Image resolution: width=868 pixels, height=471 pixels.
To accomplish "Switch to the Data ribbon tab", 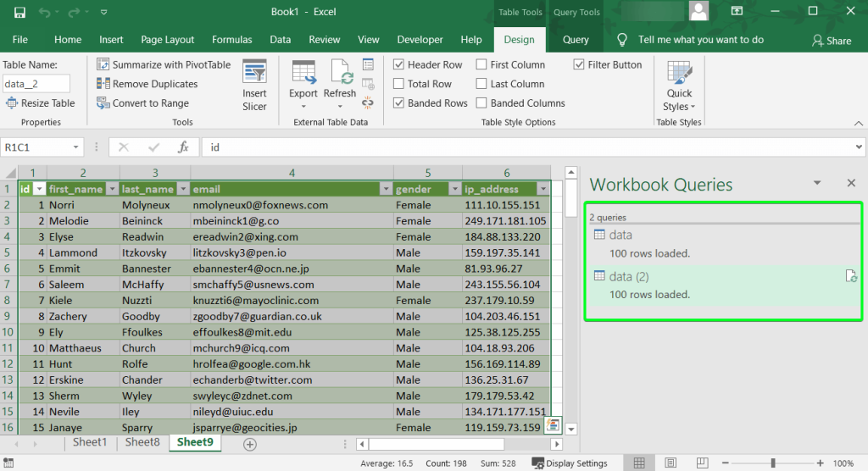I will [280, 40].
